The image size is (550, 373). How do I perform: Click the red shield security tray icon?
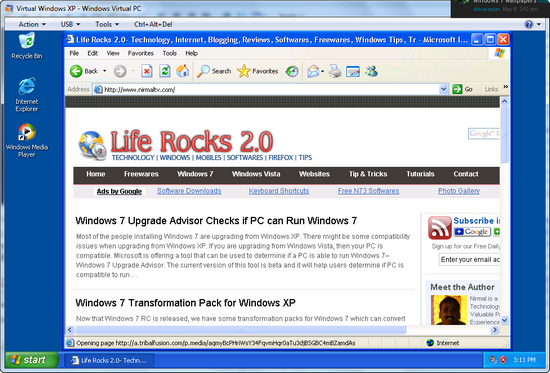tap(503, 360)
